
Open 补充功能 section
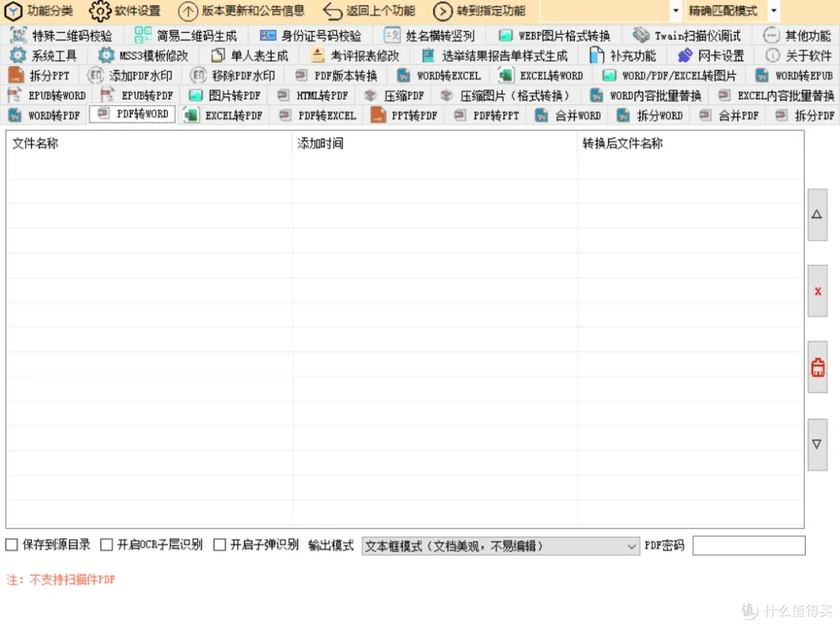click(622, 56)
